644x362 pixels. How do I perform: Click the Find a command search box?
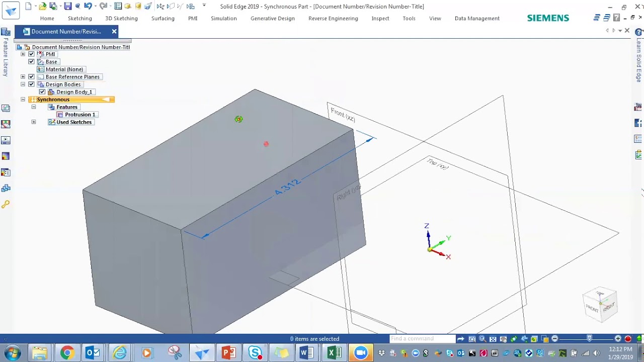click(422, 339)
